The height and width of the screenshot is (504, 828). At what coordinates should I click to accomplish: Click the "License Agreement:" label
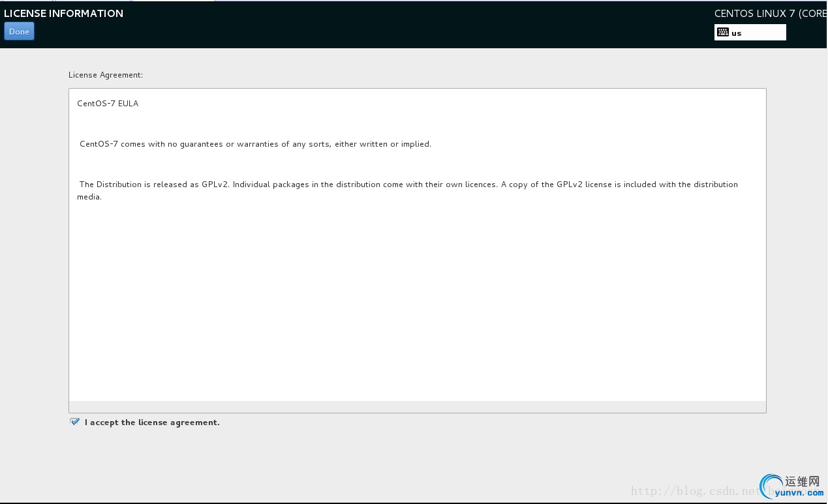point(106,75)
